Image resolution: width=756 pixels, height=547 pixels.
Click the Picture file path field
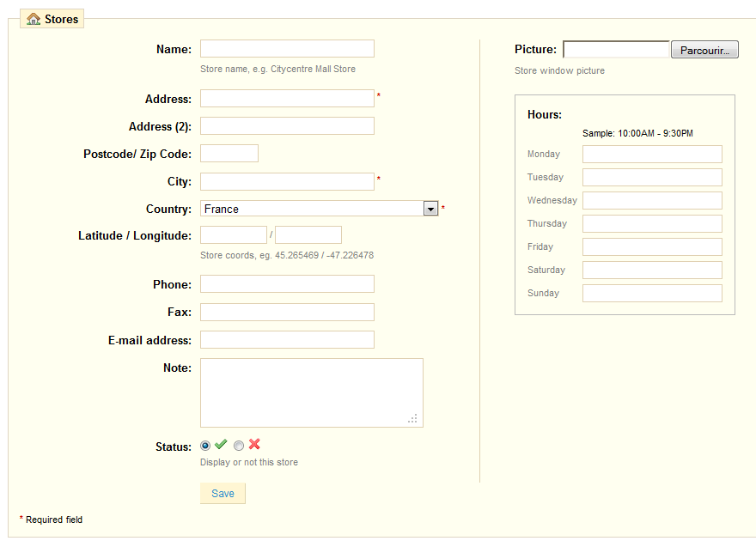pos(617,49)
